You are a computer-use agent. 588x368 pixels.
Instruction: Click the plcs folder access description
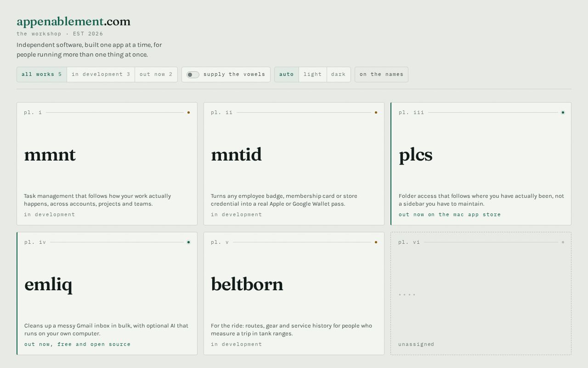click(x=481, y=200)
